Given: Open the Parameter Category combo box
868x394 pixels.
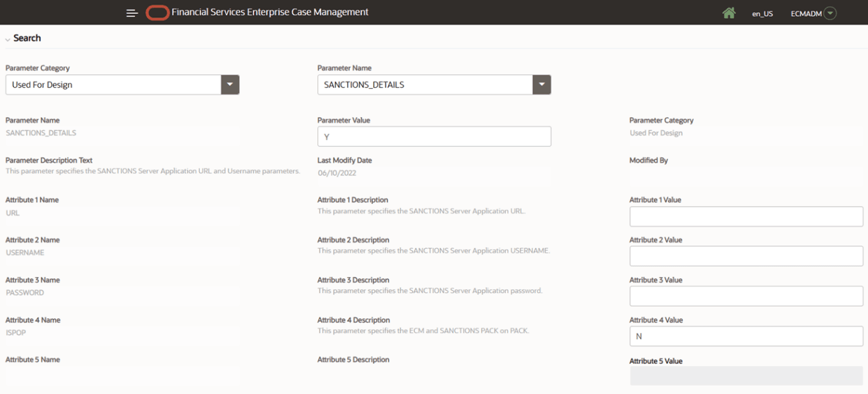Looking at the screenshot, I should click(114, 84).
